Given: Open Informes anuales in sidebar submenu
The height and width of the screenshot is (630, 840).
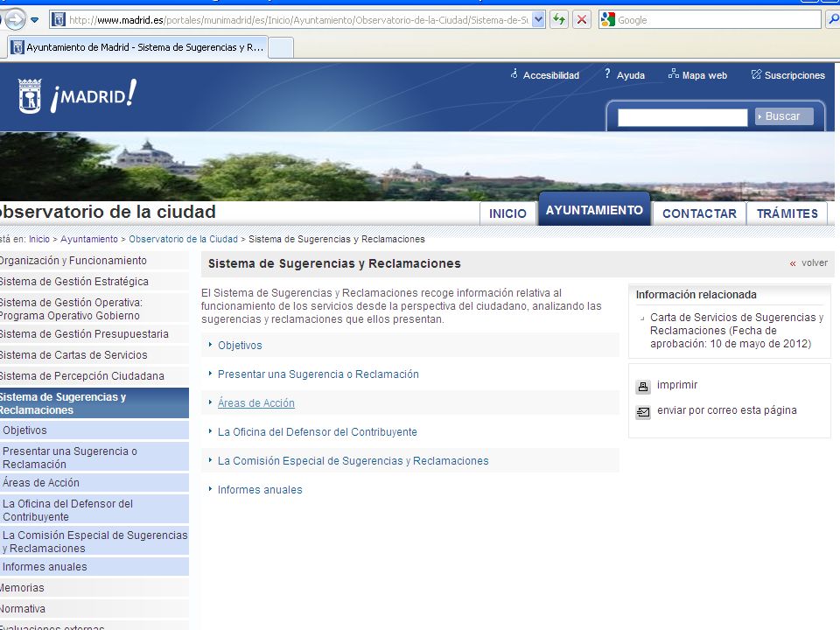Looking at the screenshot, I should 94,567.
